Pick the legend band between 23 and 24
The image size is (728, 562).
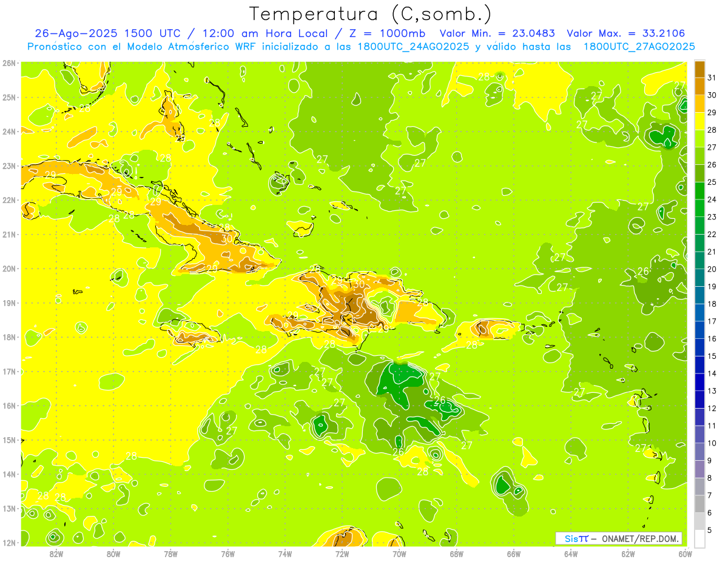coord(699,208)
